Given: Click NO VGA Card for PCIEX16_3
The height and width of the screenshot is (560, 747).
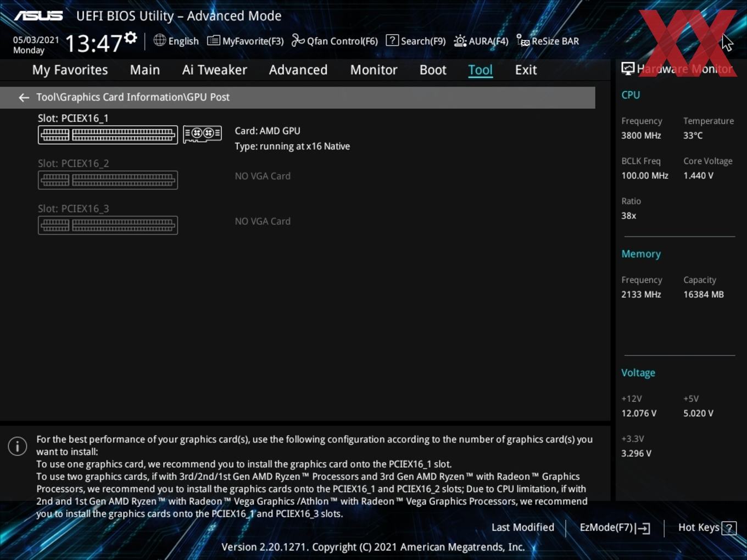Looking at the screenshot, I should (x=263, y=221).
